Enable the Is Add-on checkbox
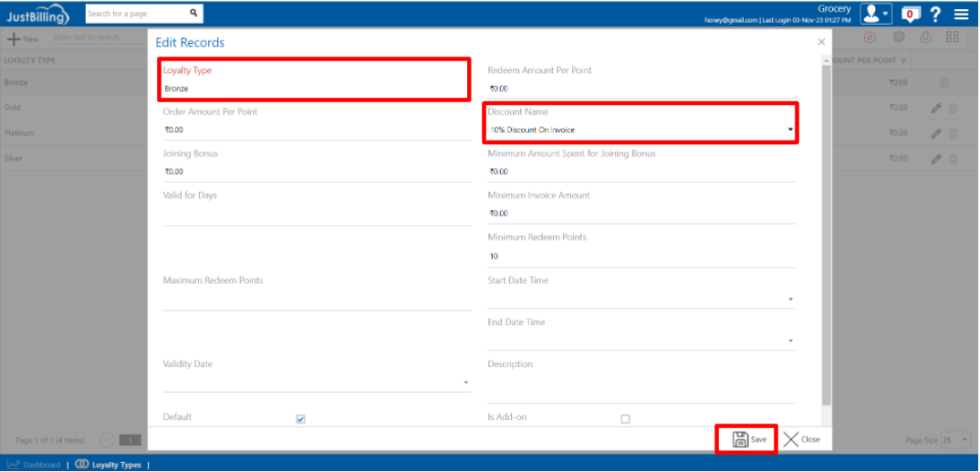980x472 pixels. [625, 419]
